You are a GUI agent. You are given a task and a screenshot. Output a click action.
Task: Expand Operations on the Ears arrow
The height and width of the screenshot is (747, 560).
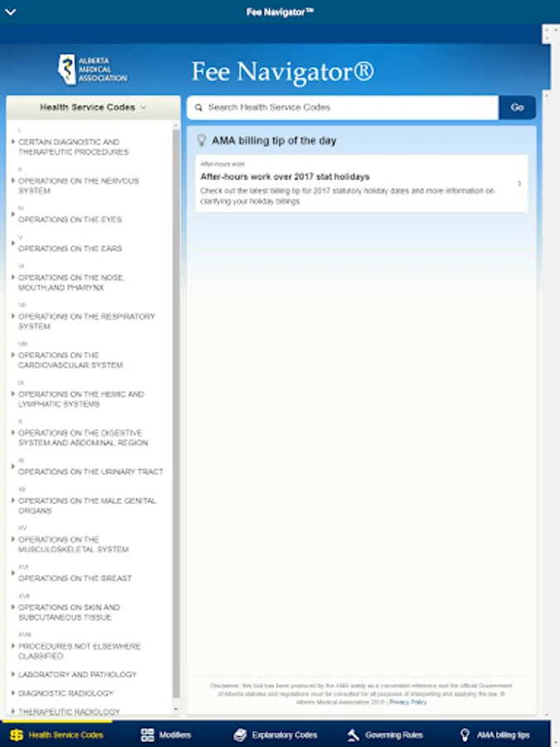[x=12, y=243]
